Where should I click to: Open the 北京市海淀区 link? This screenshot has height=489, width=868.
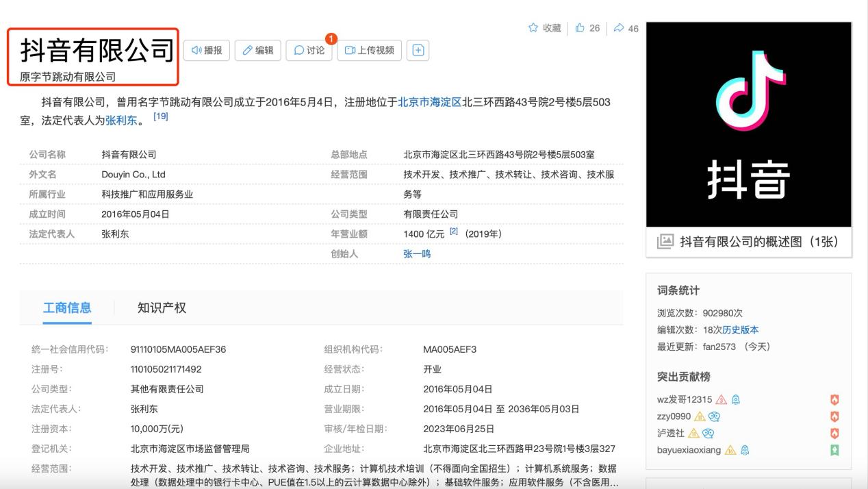point(430,102)
